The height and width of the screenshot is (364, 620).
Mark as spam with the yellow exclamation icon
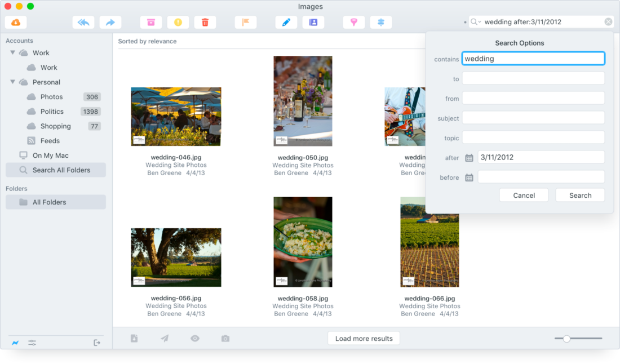pyautogui.click(x=178, y=22)
